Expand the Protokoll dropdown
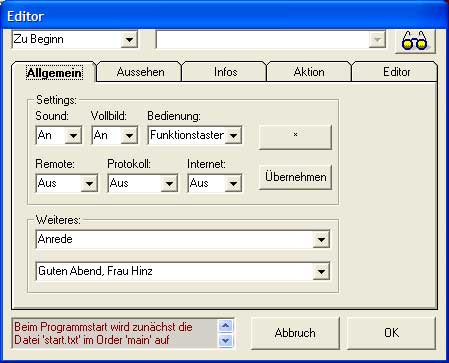449x363 pixels. [169, 183]
